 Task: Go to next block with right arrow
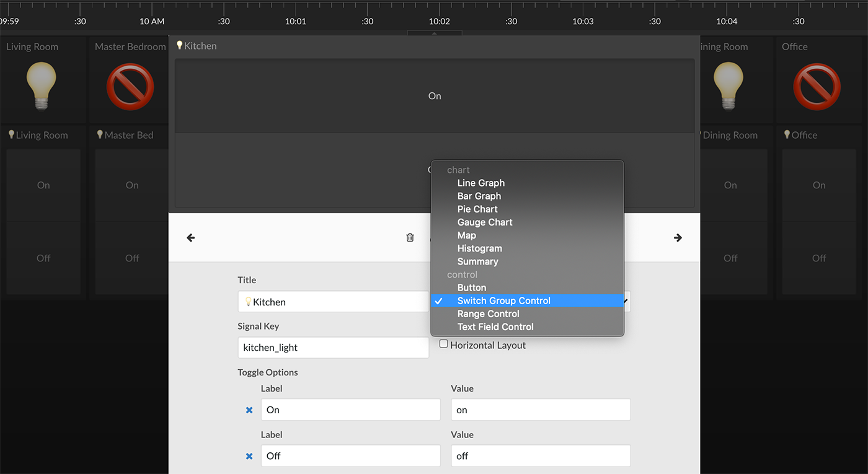pos(678,237)
